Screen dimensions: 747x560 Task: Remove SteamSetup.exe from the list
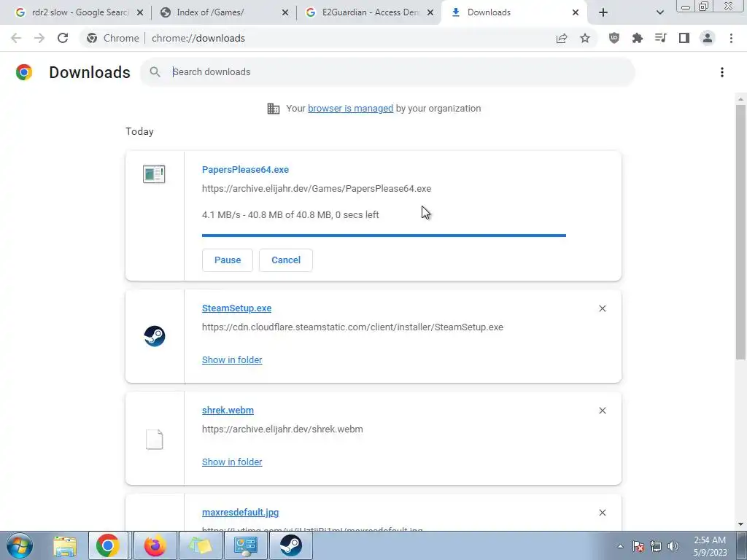point(603,308)
